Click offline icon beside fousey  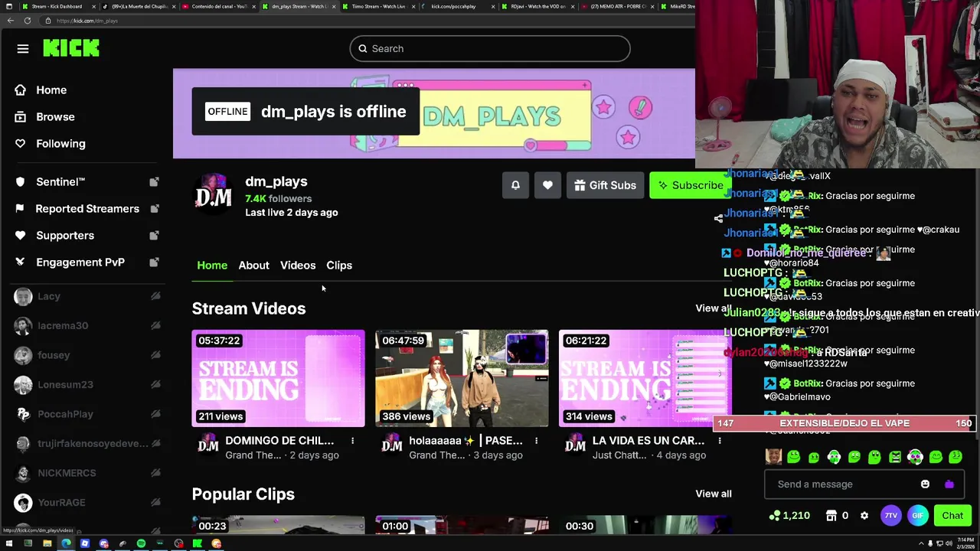click(155, 355)
